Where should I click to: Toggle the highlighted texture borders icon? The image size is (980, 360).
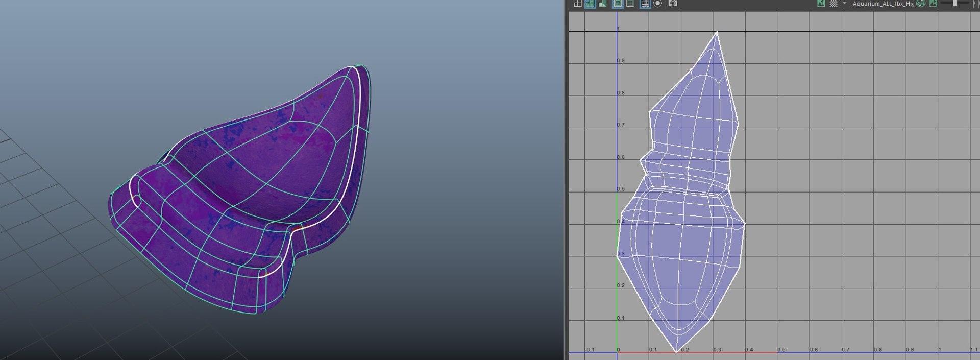(618, 4)
